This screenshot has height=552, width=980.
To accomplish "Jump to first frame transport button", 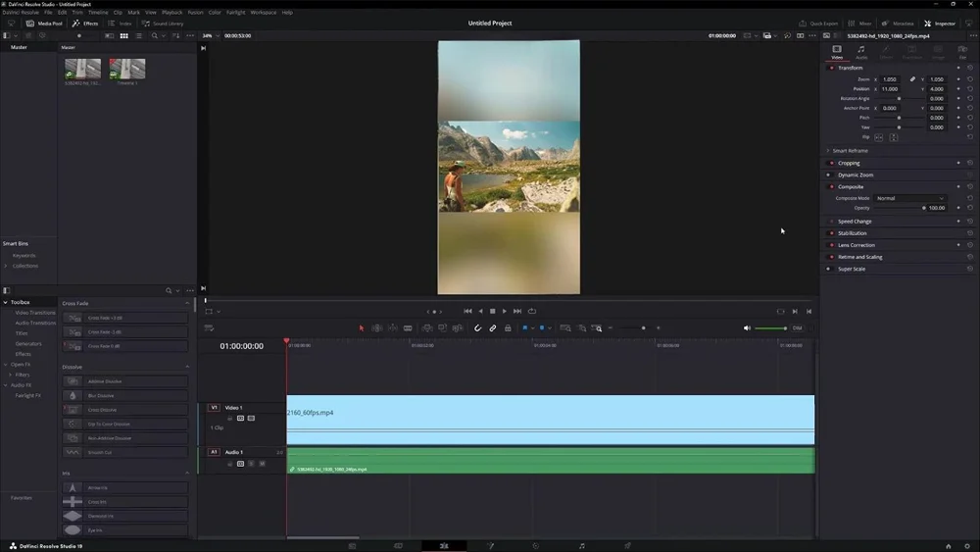I will 467,311.
